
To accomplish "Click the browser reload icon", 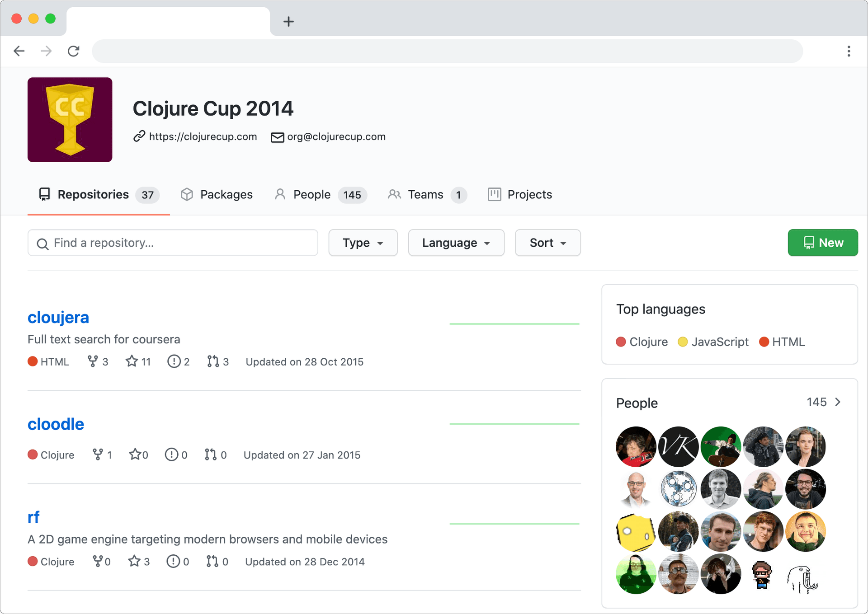I will 74,51.
